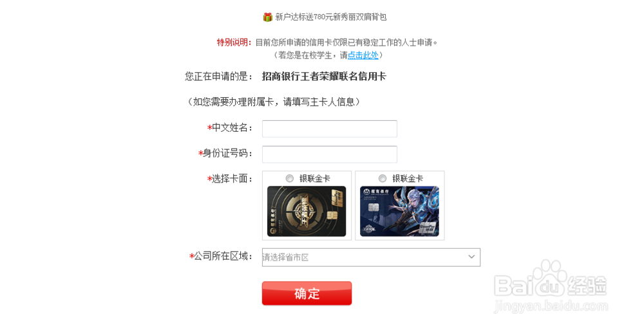Click the black gold card thumbnail image
The image size is (644, 328).
[x=307, y=211]
